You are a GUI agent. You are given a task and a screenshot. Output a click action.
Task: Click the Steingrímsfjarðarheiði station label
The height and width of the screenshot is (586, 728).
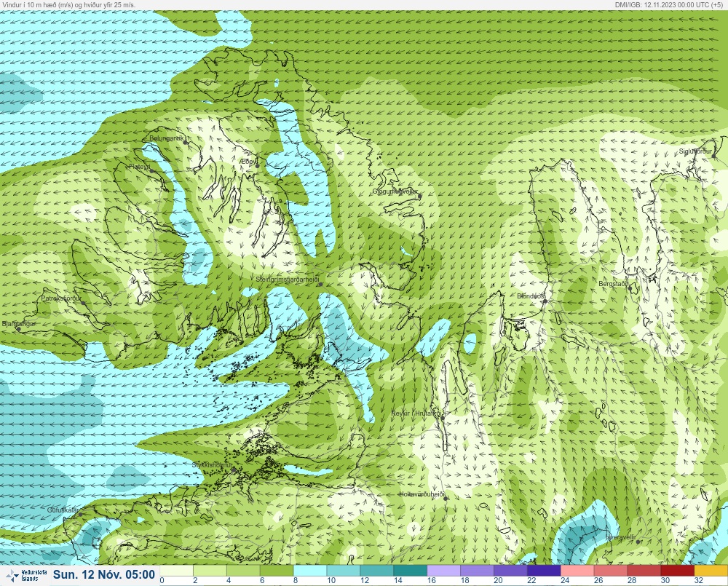[288, 280]
